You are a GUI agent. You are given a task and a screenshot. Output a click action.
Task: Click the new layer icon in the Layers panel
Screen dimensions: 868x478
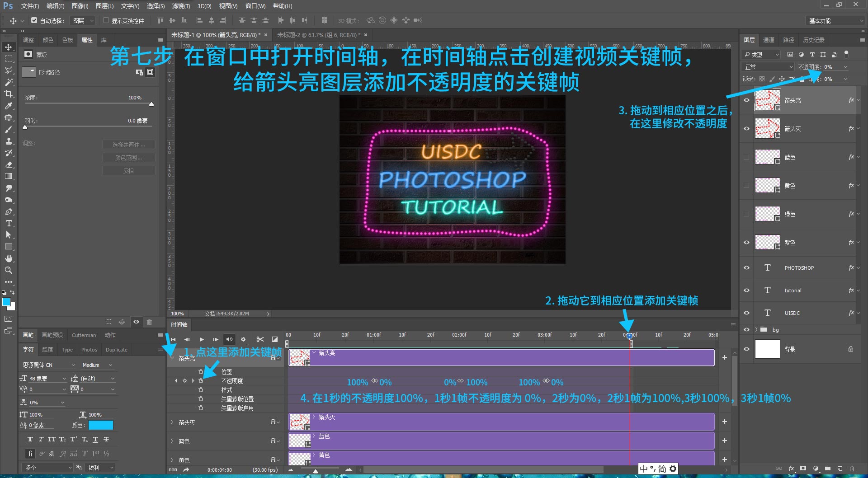pyautogui.click(x=840, y=469)
